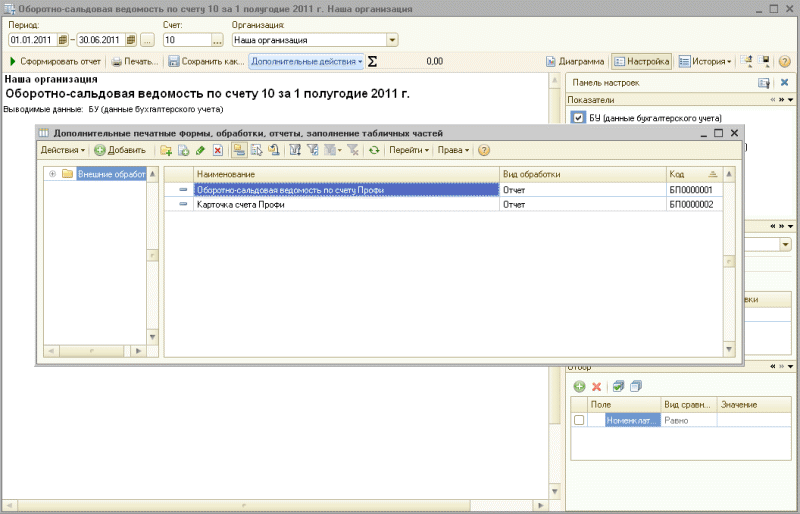Click the Сохранить как button

point(207,61)
